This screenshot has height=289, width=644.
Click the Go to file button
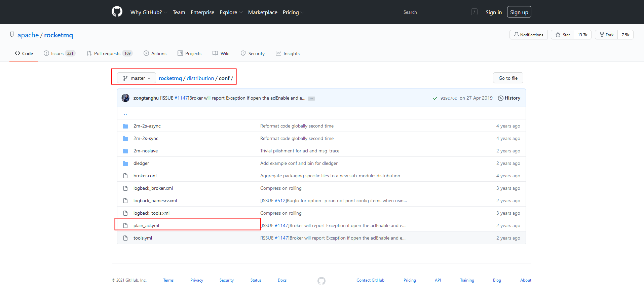tap(508, 78)
